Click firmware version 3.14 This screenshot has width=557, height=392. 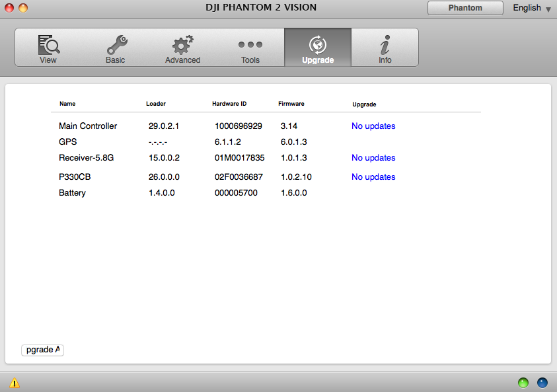289,126
